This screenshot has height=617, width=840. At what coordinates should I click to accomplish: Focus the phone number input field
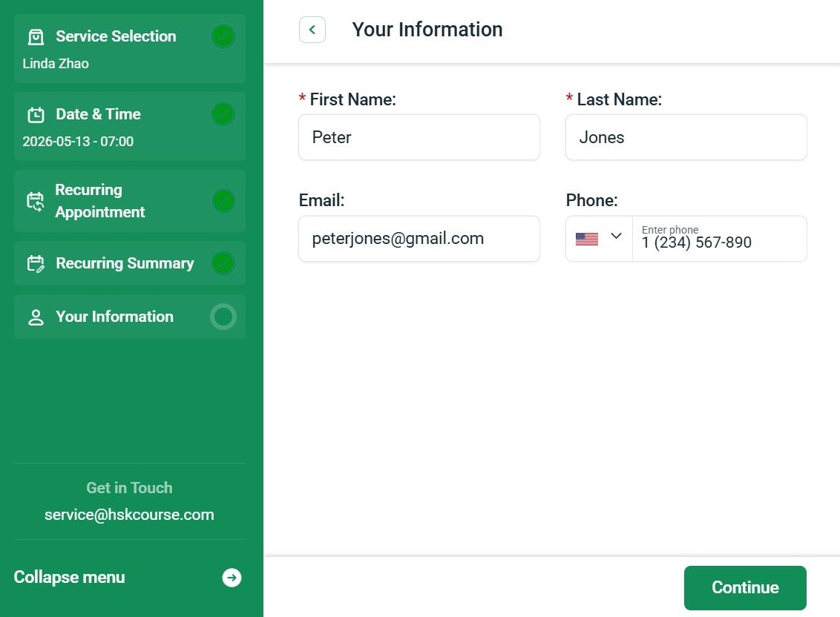pyautogui.click(x=720, y=239)
